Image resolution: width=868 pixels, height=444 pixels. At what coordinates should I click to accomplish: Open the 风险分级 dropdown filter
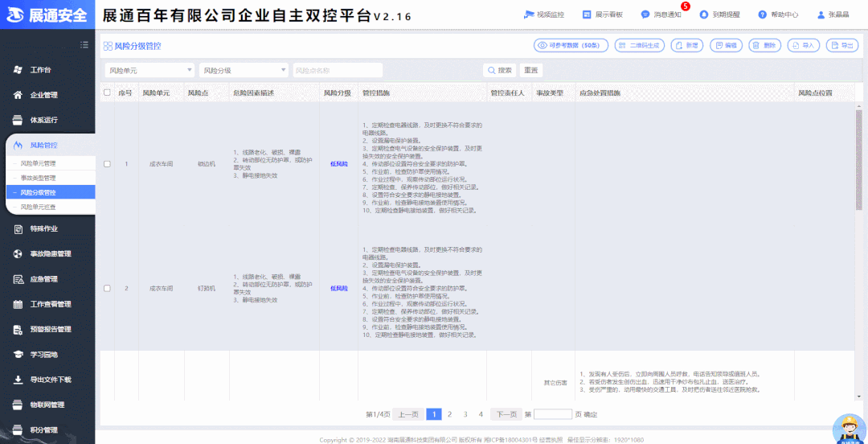click(x=244, y=71)
